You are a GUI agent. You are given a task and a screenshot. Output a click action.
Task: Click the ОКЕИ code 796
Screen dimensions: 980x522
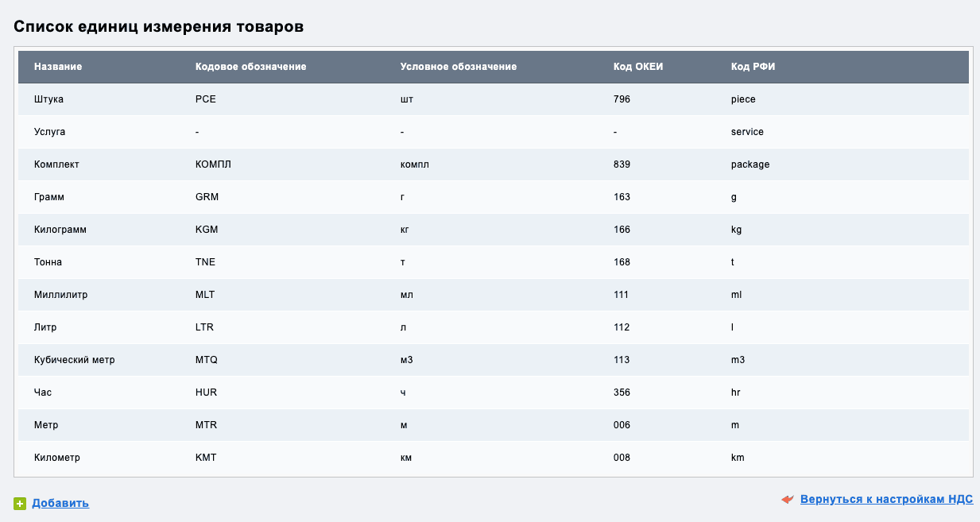pyautogui.click(x=622, y=99)
